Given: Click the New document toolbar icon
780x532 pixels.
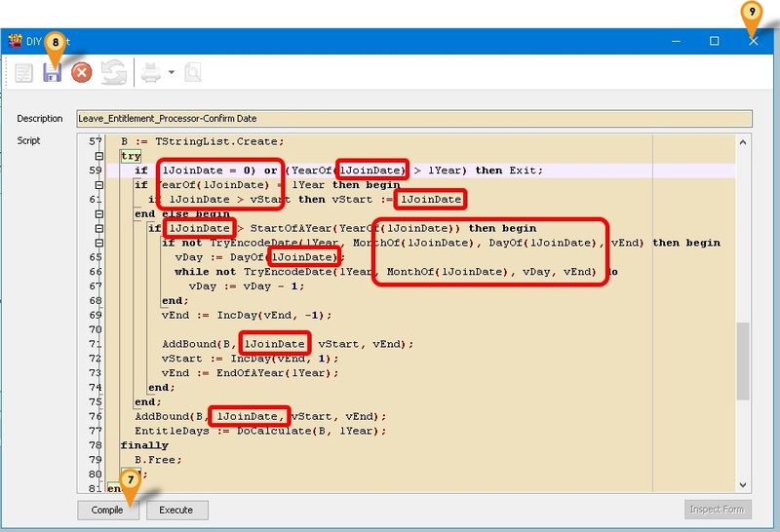Looking at the screenshot, I should [x=23, y=73].
